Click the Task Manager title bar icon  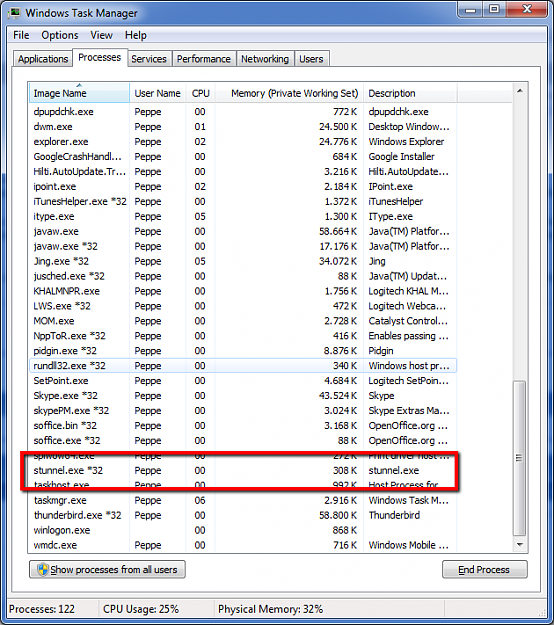[x=14, y=13]
